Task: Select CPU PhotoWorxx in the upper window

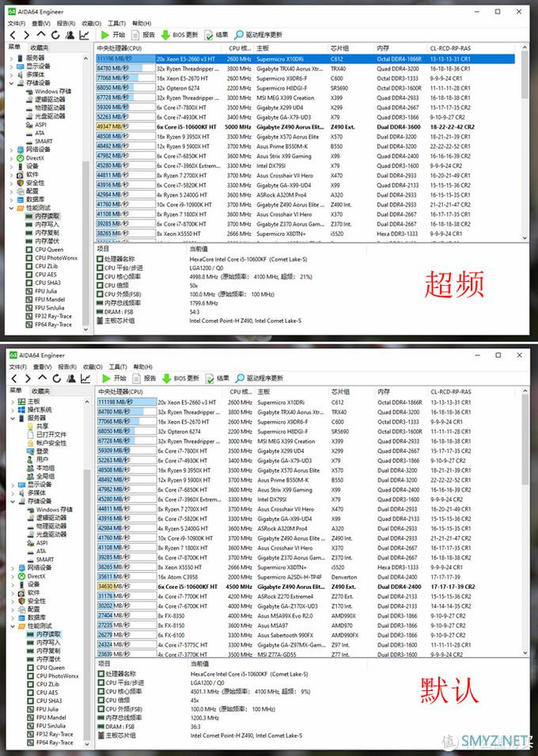Action: [x=56, y=258]
